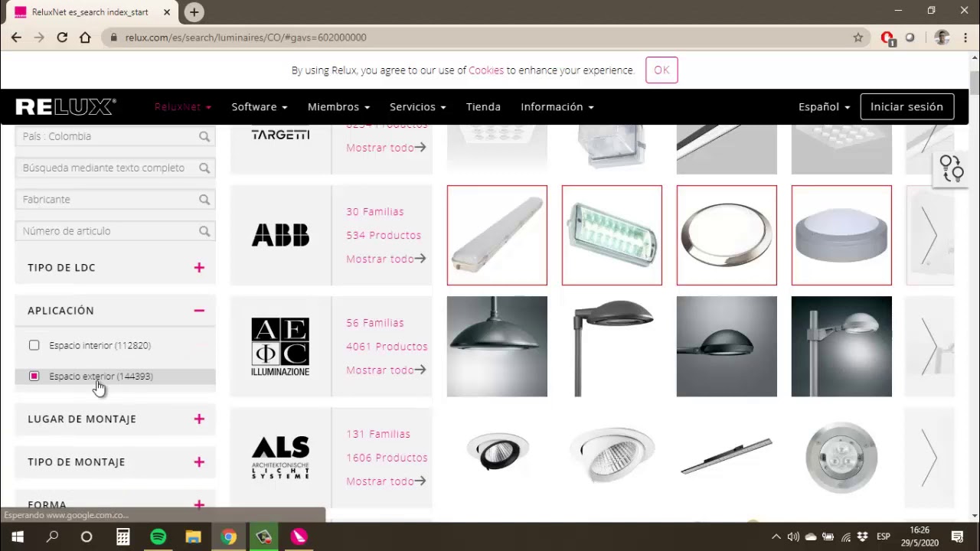This screenshot has width=980, height=551.
Task: Open the Español language dropdown
Action: pos(824,107)
